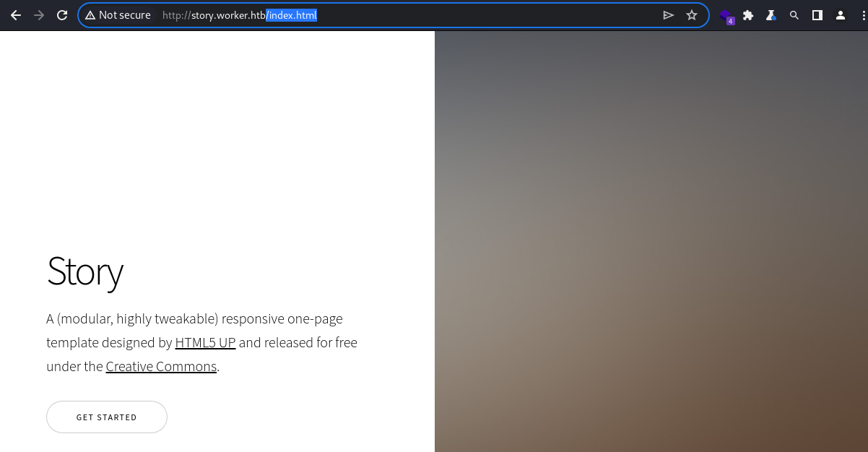Go back to the previous page
The height and width of the screenshot is (452, 868).
click(16, 15)
